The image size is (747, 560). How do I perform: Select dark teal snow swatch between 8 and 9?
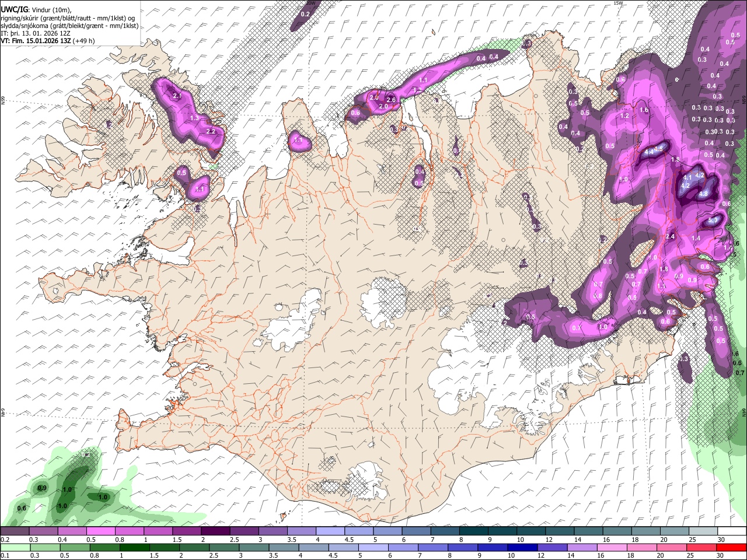point(473,531)
